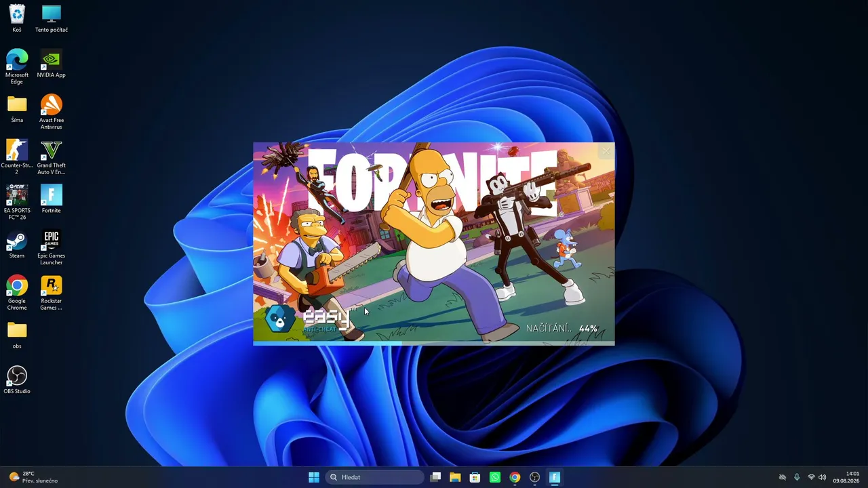Select the Avast Free Antivirus shortcut

52,113
